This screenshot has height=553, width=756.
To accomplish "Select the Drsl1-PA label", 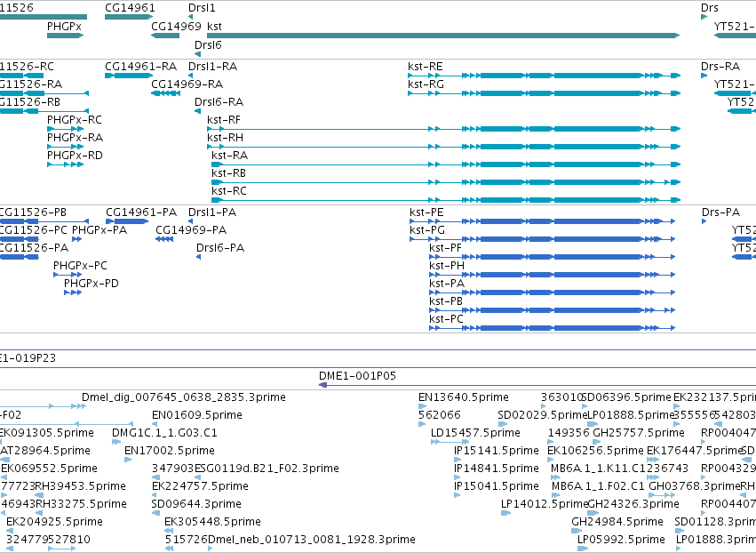I will (212, 212).
